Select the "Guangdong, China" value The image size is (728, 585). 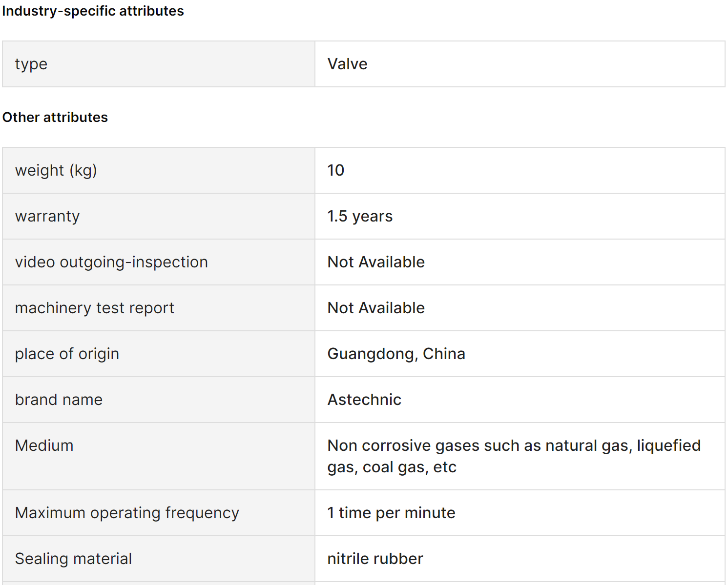click(396, 354)
